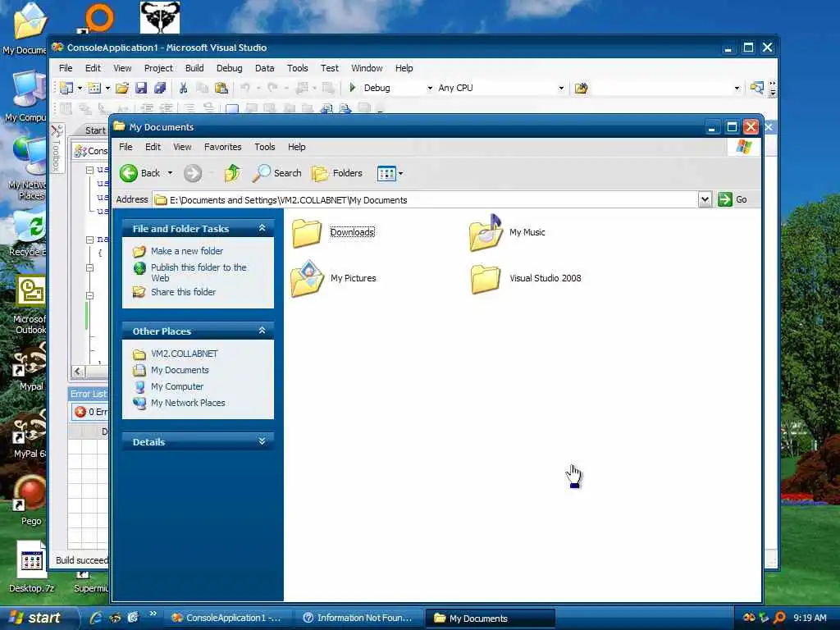This screenshot has width=840, height=630.
Task: Collapse the File and Folder Tasks panel
Action: (x=262, y=228)
